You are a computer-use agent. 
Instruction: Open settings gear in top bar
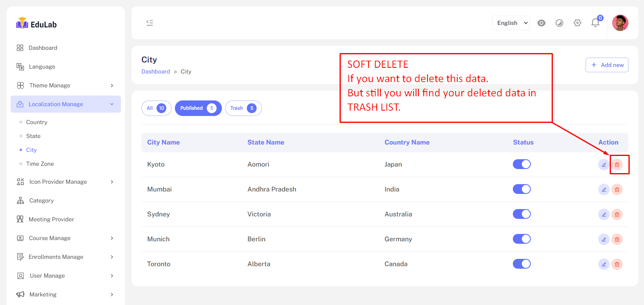point(577,23)
